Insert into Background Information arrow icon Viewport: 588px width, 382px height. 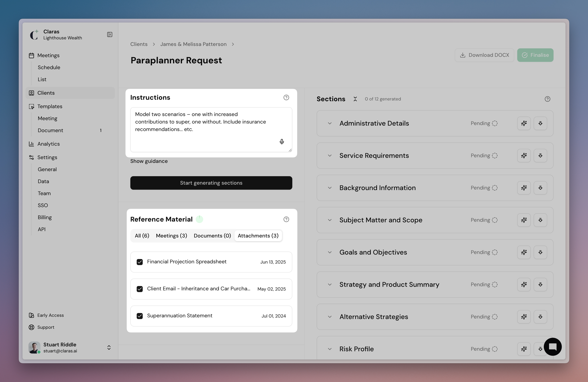click(x=540, y=188)
